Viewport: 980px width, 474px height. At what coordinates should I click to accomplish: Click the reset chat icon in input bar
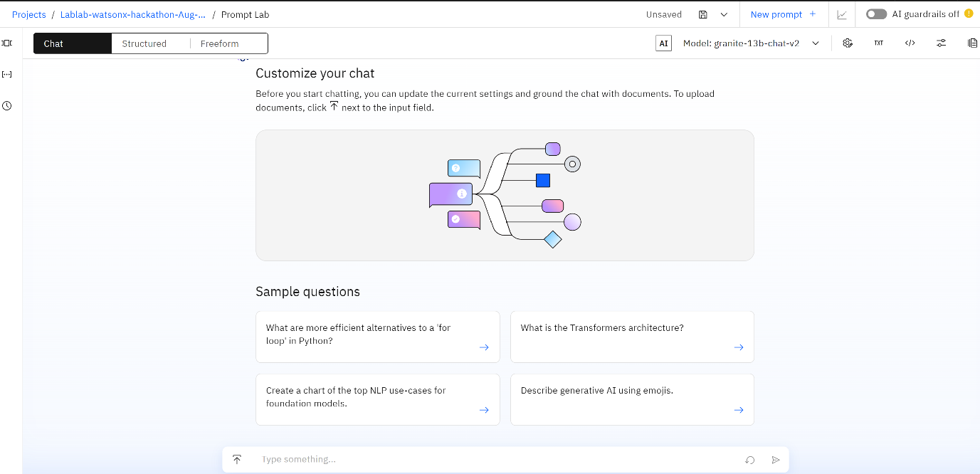point(749,460)
